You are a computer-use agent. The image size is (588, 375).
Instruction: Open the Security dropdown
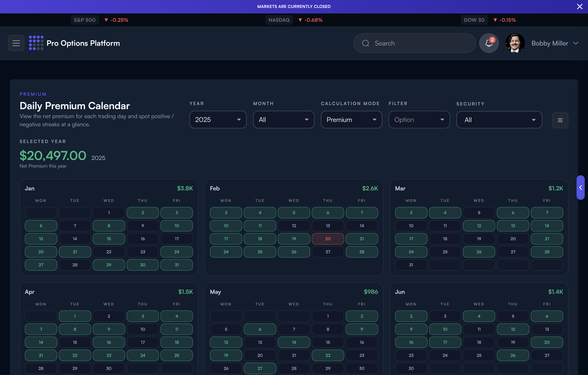click(x=499, y=120)
